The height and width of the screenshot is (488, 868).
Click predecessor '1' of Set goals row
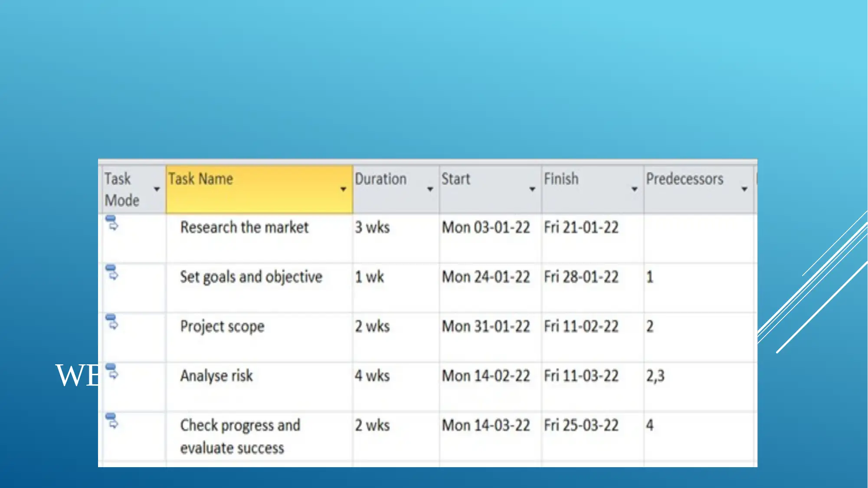pos(650,277)
